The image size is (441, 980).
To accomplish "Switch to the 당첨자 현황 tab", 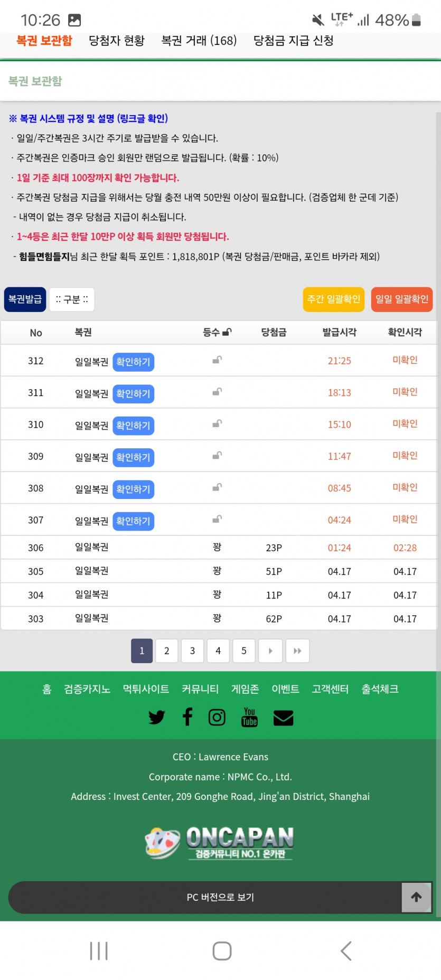I will point(117,41).
